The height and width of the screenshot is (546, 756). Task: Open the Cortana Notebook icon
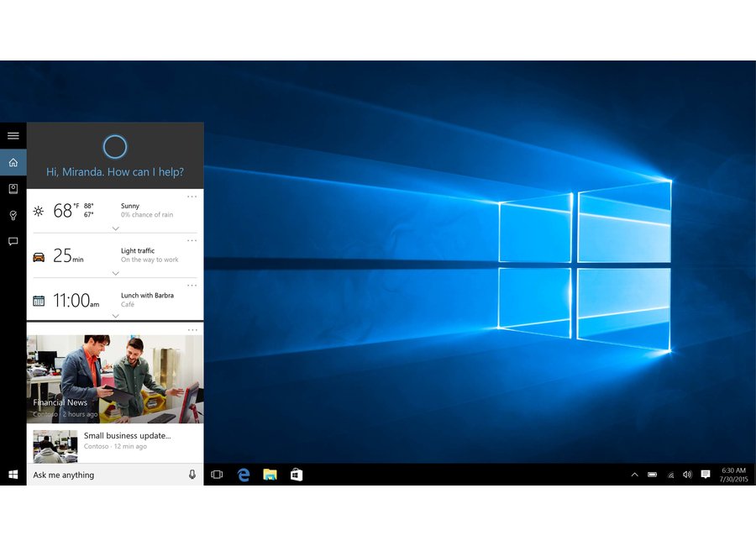(x=13, y=189)
